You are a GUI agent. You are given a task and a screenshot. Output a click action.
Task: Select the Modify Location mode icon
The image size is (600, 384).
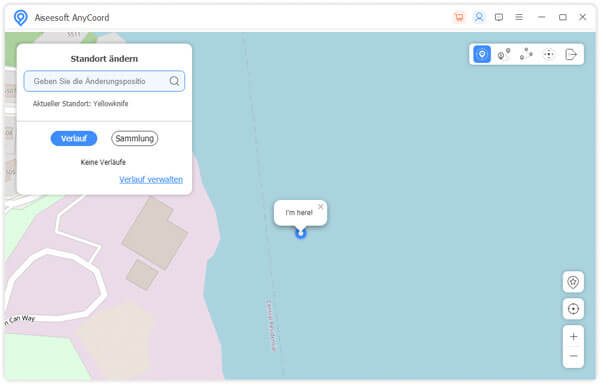pos(482,54)
